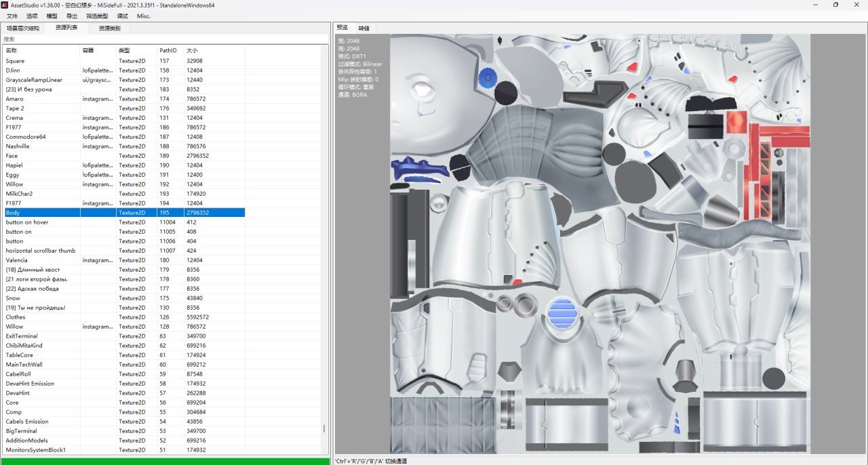Open the 调试 menu

(122, 16)
